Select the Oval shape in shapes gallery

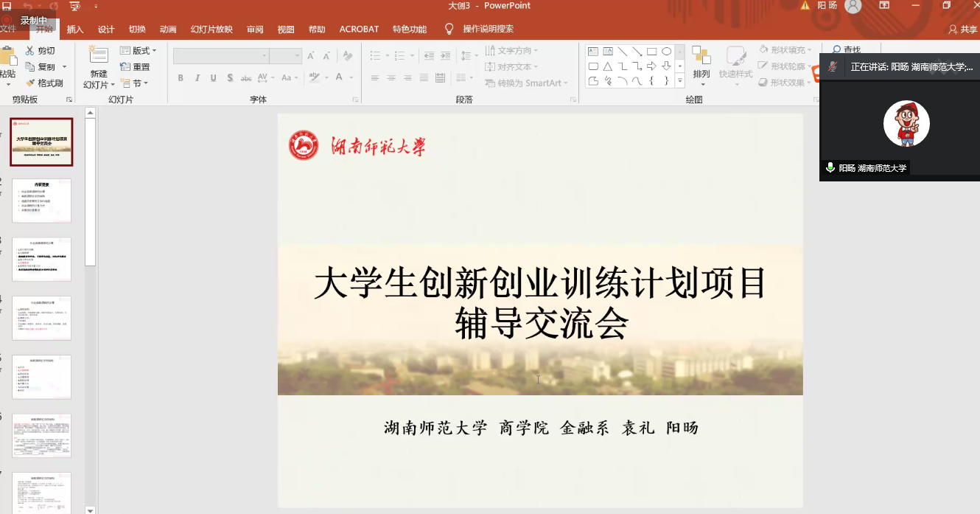tap(667, 52)
